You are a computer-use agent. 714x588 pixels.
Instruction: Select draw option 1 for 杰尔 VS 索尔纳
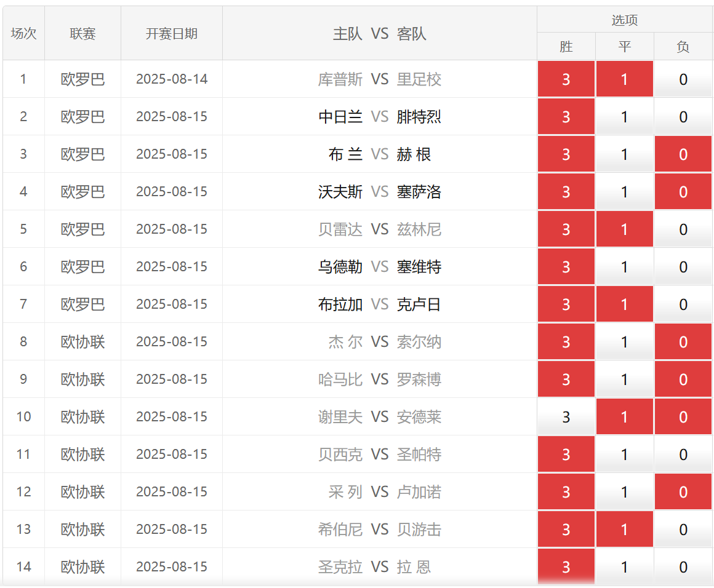pyautogui.click(x=624, y=342)
